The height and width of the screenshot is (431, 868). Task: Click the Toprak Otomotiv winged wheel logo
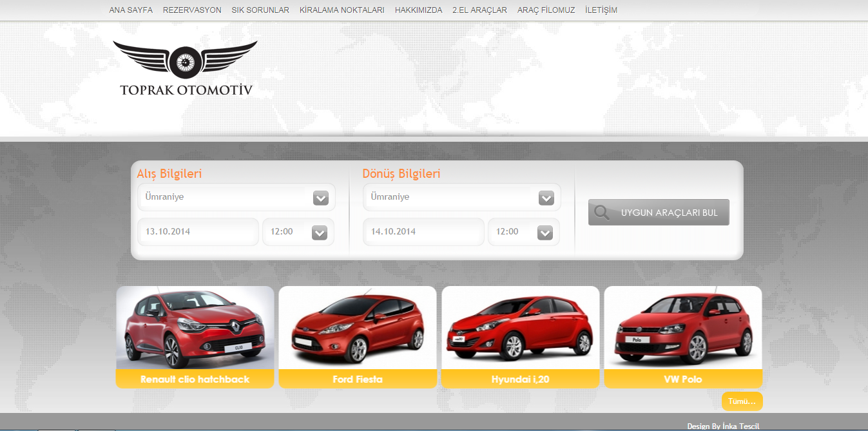tap(186, 68)
